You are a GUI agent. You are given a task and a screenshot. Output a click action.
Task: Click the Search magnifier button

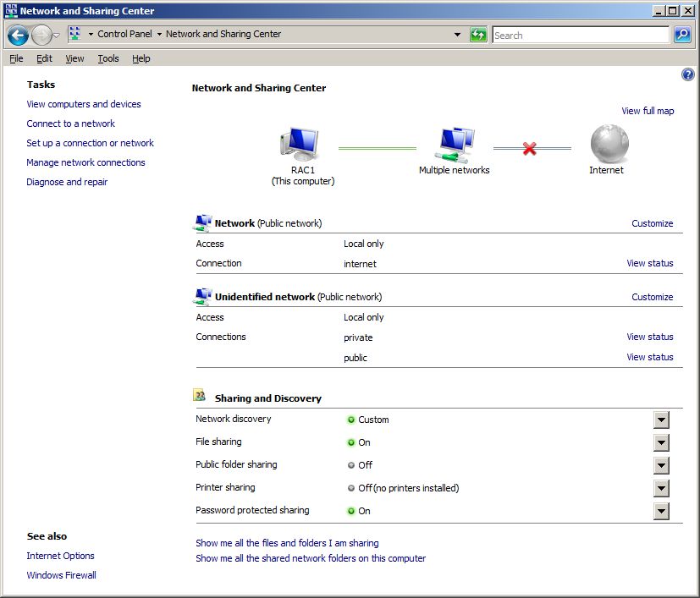pyautogui.click(x=682, y=35)
